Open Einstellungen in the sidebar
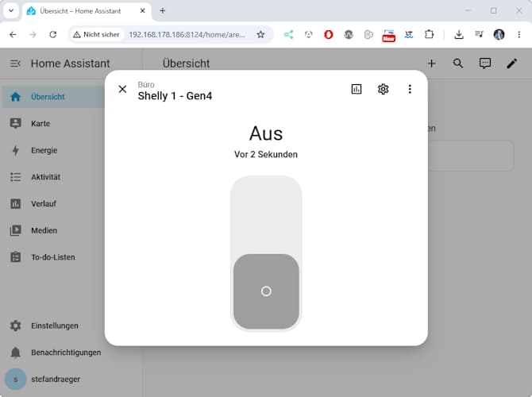This screenshot has width=532, height=397. coord(54,326)
